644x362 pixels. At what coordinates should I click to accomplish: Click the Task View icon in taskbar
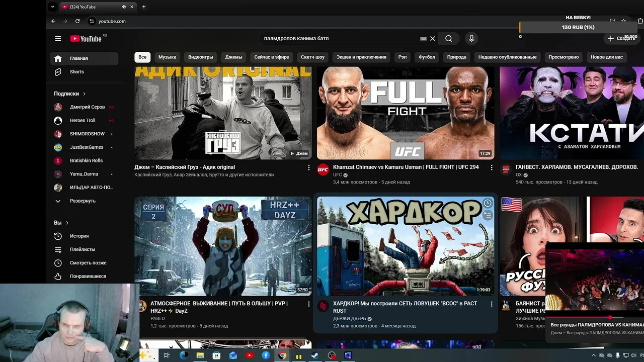point(167,355)
